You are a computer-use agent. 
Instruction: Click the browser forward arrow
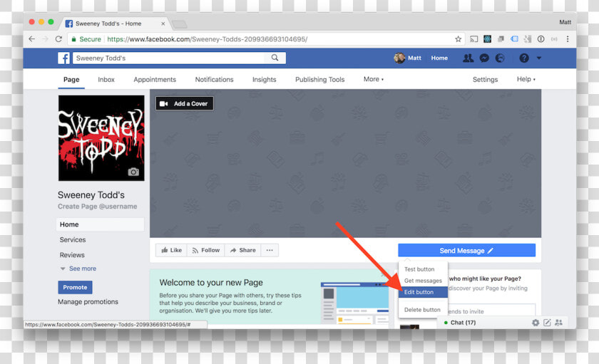tap(45, 39)
